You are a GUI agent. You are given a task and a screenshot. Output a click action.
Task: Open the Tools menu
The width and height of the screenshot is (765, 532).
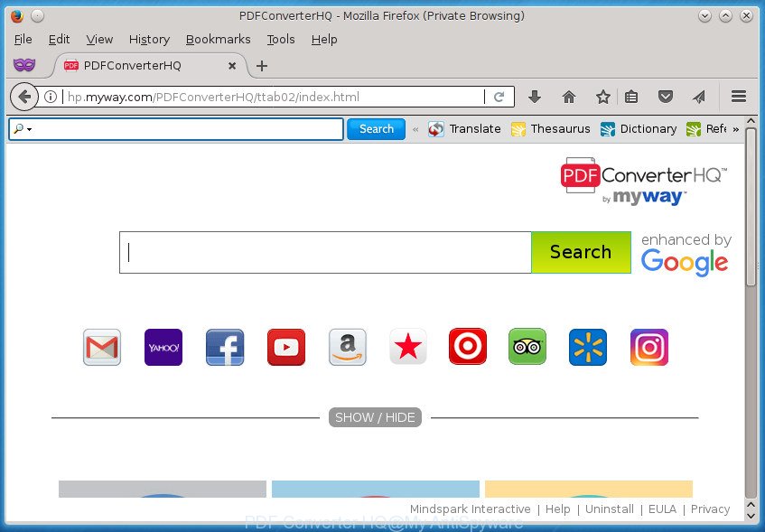click(281, 39)
